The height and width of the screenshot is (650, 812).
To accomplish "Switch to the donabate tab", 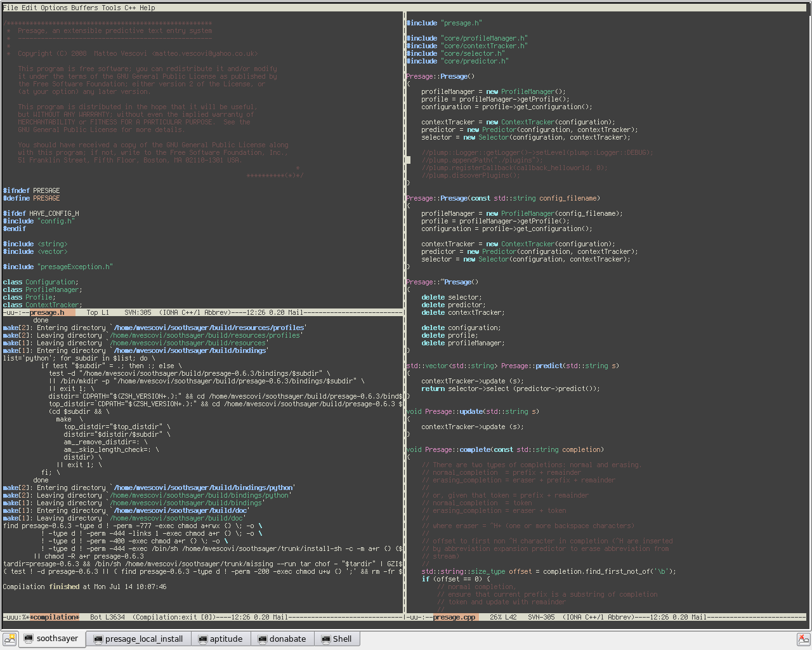I will (x=282, y=639).
